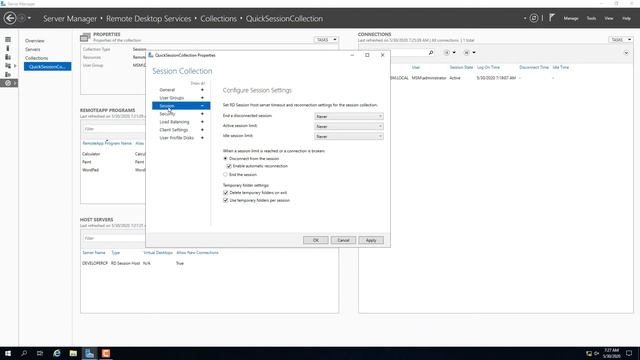Toggle Use temporary folders per session checkbox
The width and height of the screenshot is (640, 360).
pyautogui.click(x=225, y=200)
